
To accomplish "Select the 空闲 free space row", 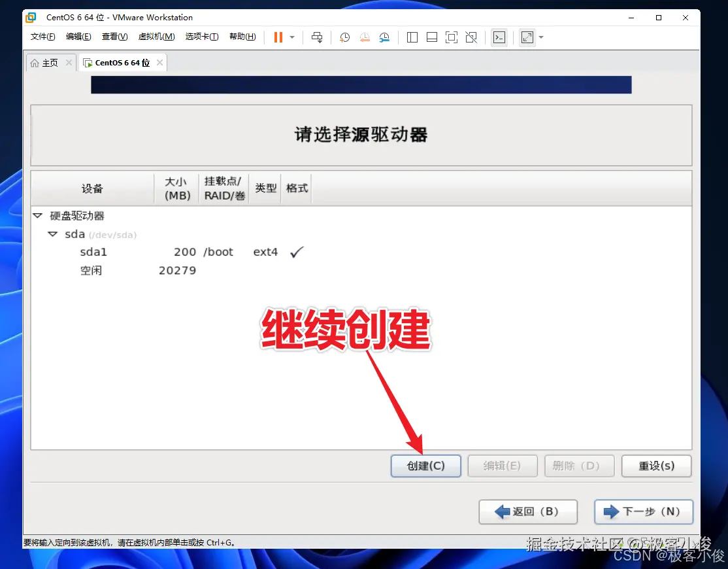I will click(x=361, y=270).
